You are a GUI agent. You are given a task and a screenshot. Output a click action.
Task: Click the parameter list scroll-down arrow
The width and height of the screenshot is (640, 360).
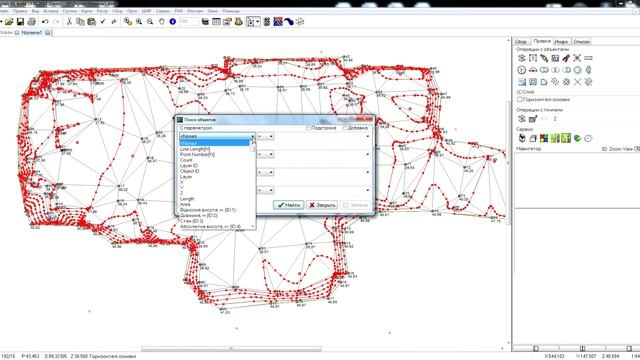click(253, 226)
